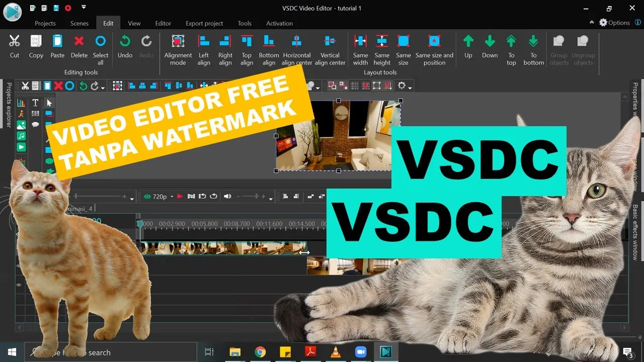The width and height of the screenshot is (644, 362).
Task: Apply Vertical align center
Action: [330, 49]
